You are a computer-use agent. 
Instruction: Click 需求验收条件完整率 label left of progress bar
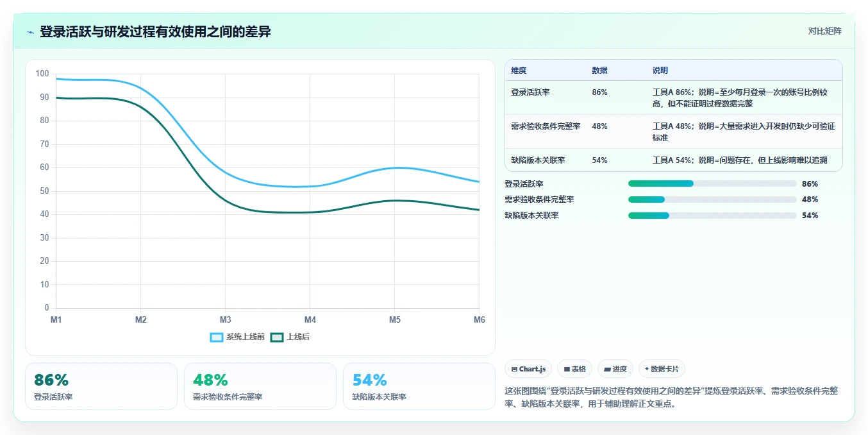pyautogui.click(x=539, y=200)
